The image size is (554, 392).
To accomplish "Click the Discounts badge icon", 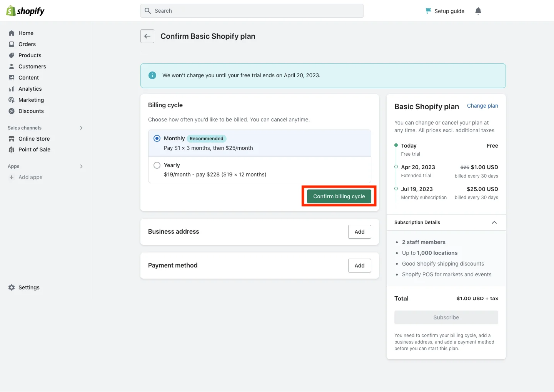I will click(12, 111).
